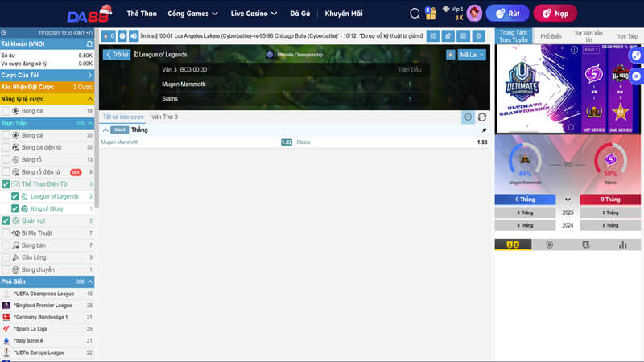The height and width of the screenshot is (362, 644).
Task: Click the clock icon next to date time
Action: (x=3, y=32)
